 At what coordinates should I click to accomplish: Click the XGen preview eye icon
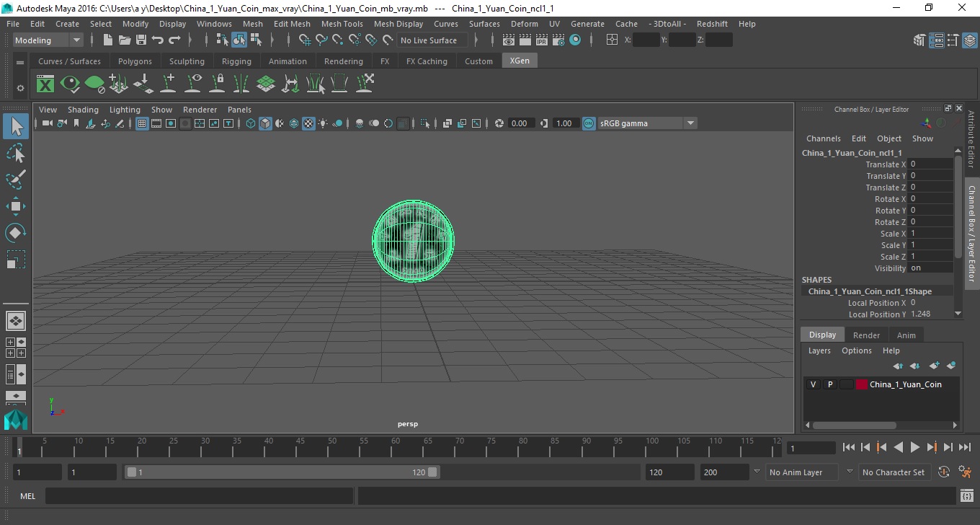(x=70, y=84)
